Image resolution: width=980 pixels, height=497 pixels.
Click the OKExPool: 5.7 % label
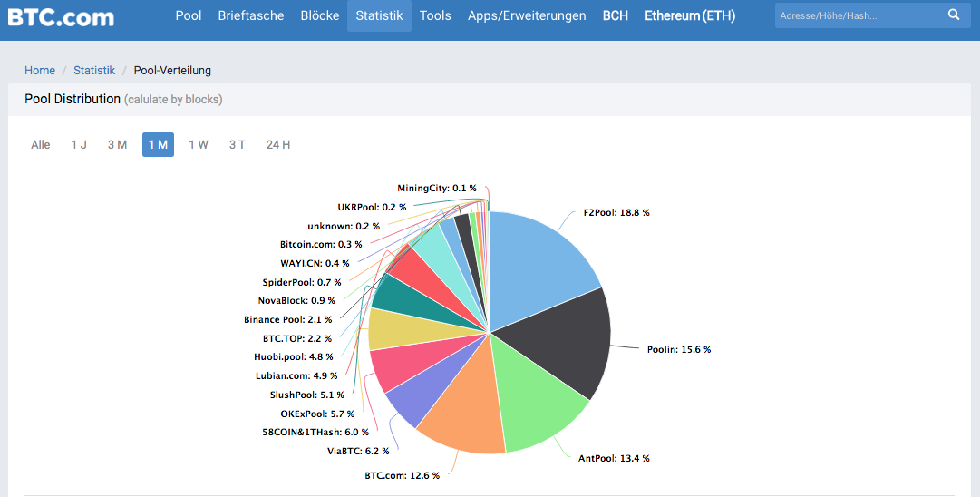pos(317,414)
